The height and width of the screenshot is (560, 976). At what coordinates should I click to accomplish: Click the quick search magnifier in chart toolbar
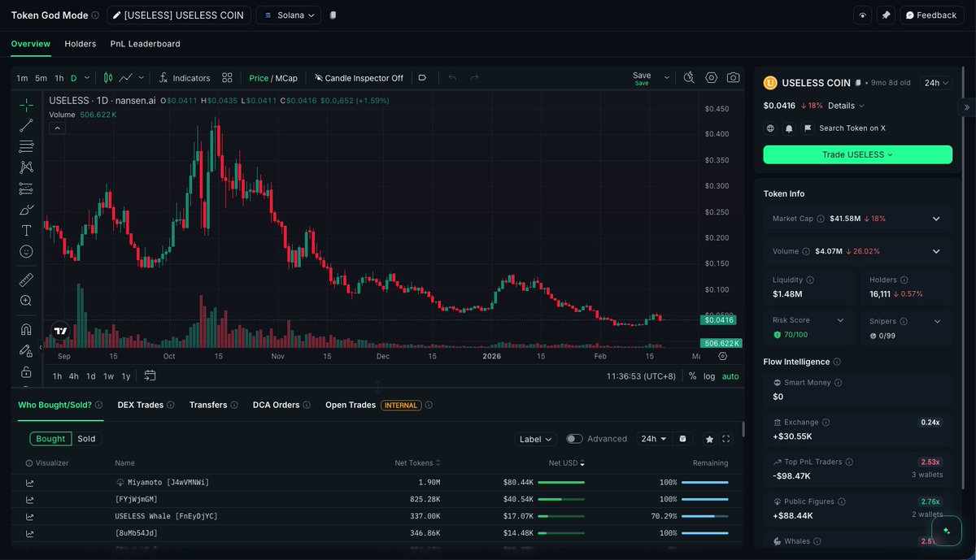click(x=689, y=77)
